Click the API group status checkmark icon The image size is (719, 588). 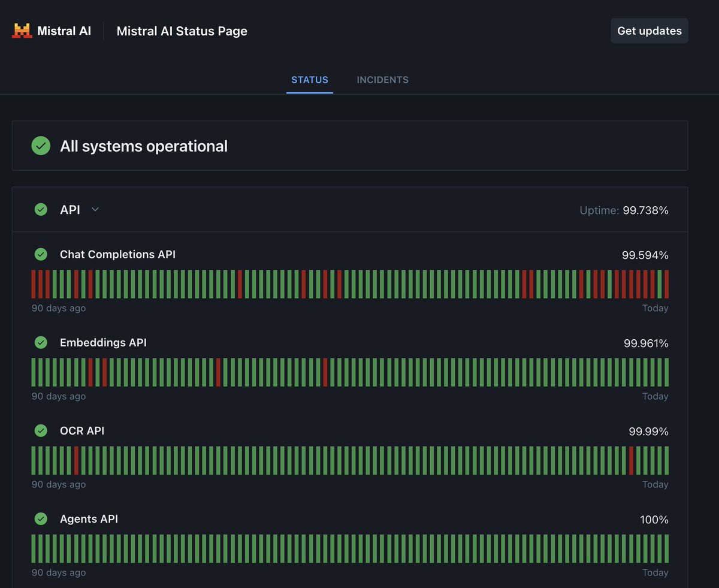pyautogui.click(x=41, y=209)
